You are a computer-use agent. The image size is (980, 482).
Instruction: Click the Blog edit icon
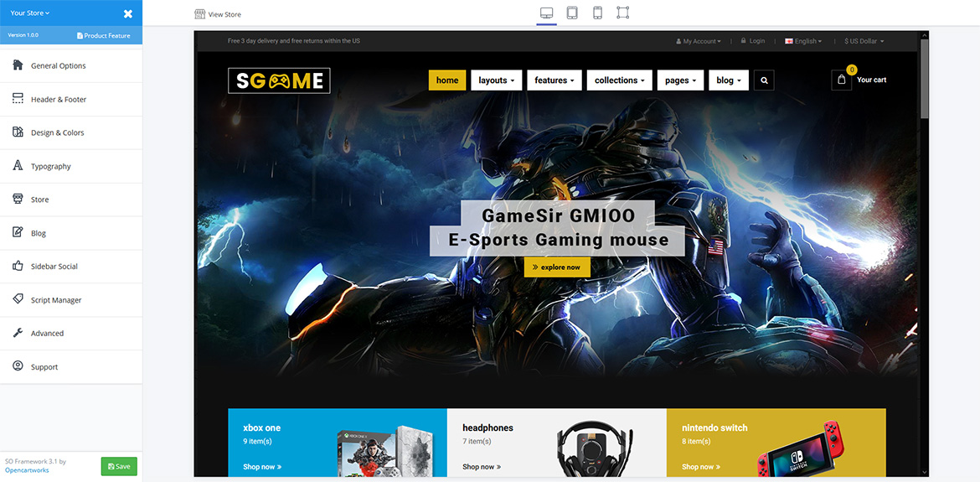18,232
